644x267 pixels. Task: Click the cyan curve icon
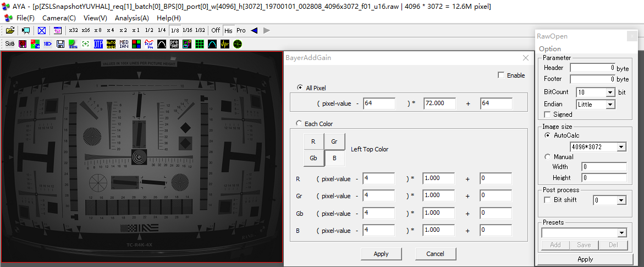[x=212, y=43]
